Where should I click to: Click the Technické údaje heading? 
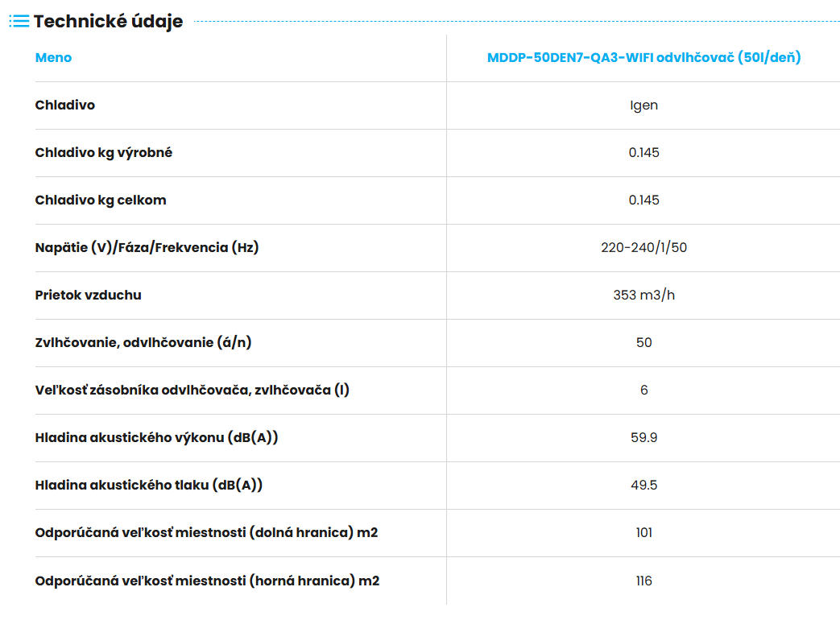pyautogui.click(x=108, y=22)
